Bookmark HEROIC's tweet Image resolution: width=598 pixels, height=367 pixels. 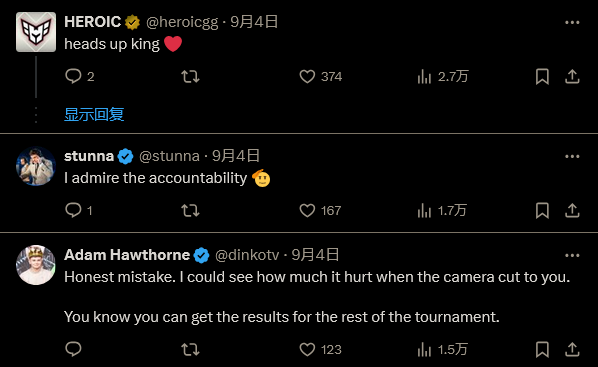coord(542,76)
